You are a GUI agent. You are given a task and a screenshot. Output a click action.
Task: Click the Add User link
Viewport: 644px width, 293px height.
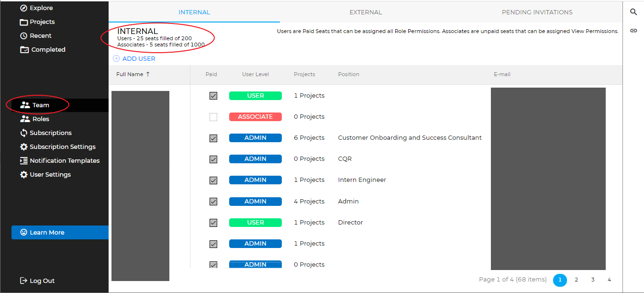point(134,59)
